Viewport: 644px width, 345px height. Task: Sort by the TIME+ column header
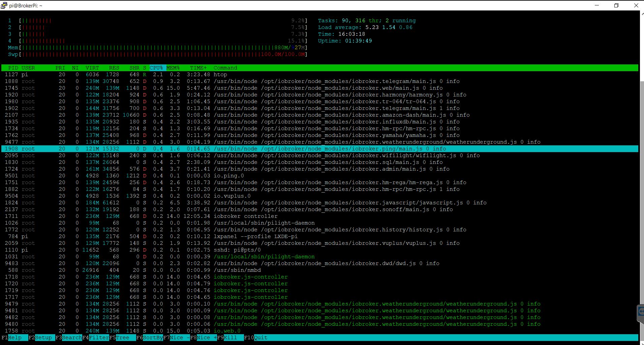[198, 68]
